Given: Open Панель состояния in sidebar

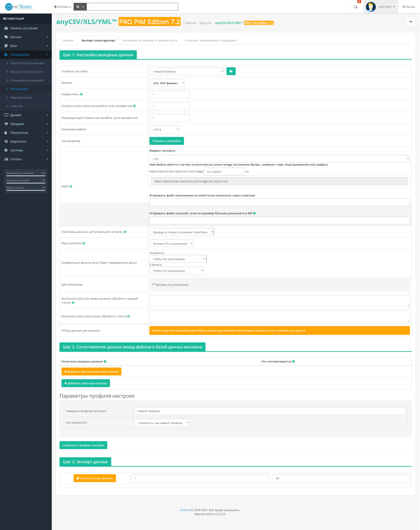Looking at the screenshot, I should [x=26, y=28].
